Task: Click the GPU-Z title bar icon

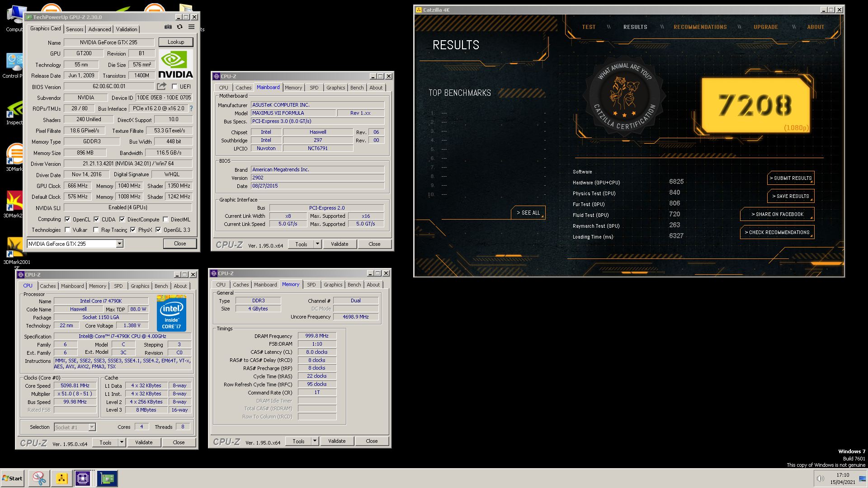Action: (29, 17)
